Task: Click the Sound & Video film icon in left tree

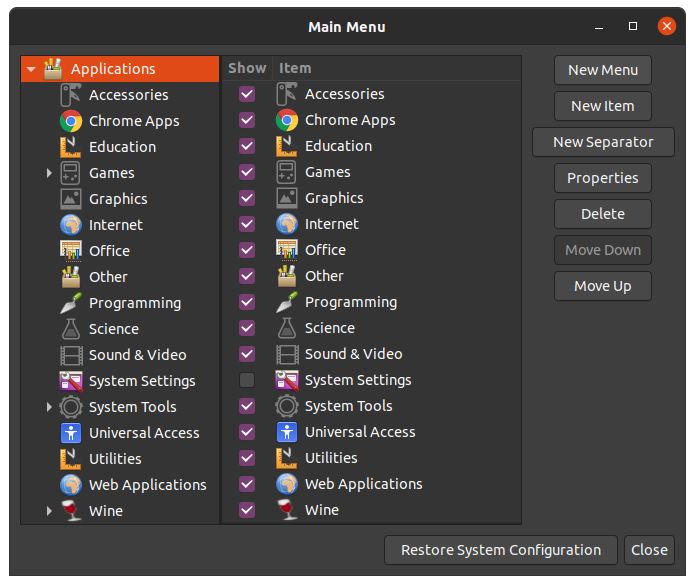Action: click(71, 355)
